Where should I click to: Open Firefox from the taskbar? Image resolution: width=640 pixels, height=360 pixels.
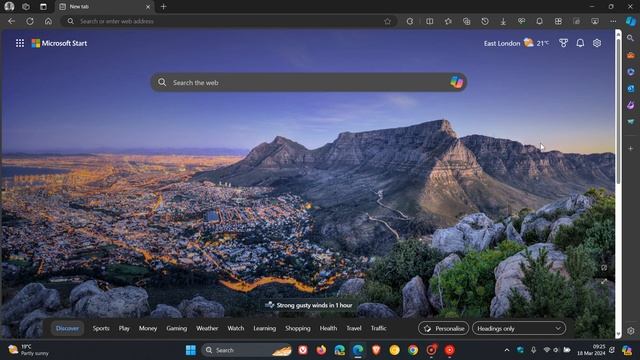click(321, 350)
